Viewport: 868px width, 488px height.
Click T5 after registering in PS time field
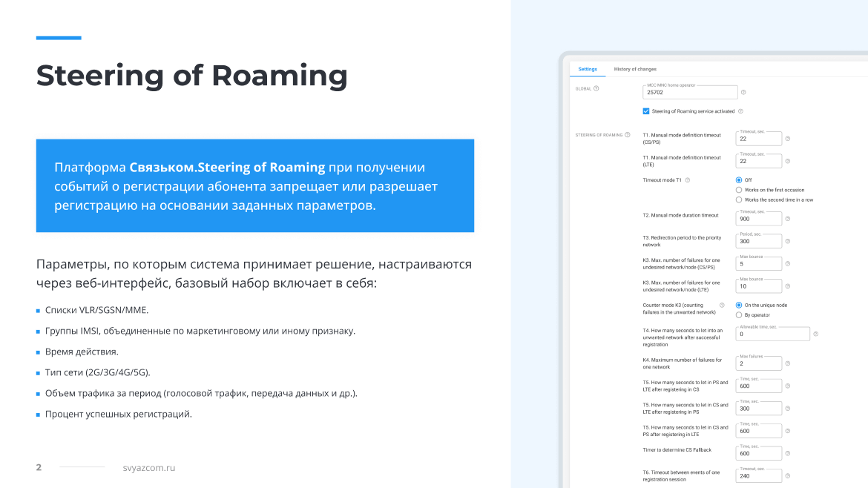(759, 409)
